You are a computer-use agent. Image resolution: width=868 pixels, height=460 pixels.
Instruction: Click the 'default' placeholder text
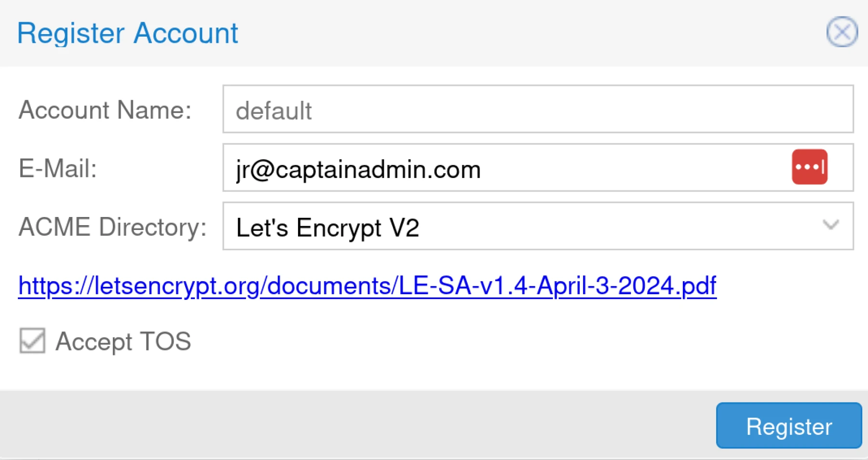(x=273, y=111)
